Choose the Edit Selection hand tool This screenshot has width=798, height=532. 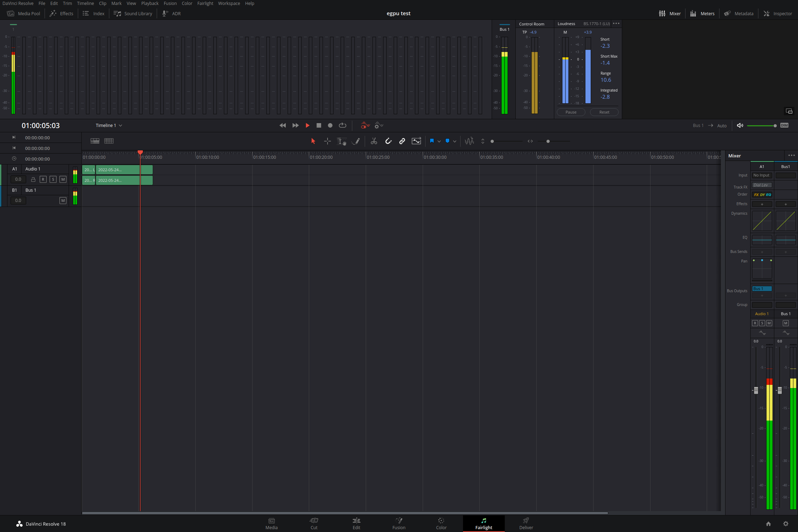pyautogui.click(x=342, y=141)
